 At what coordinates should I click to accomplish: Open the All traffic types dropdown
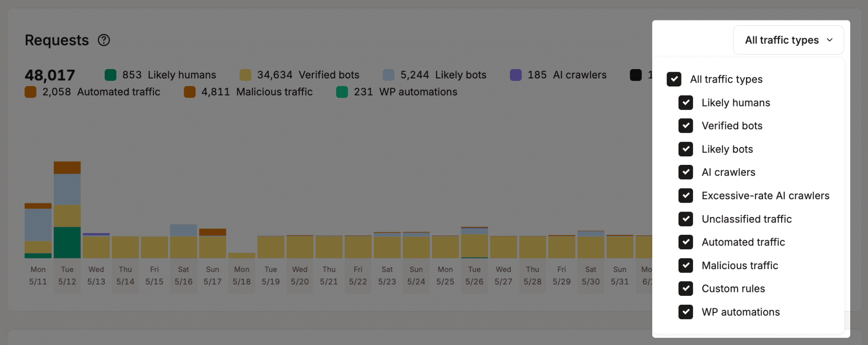[788, 40]
